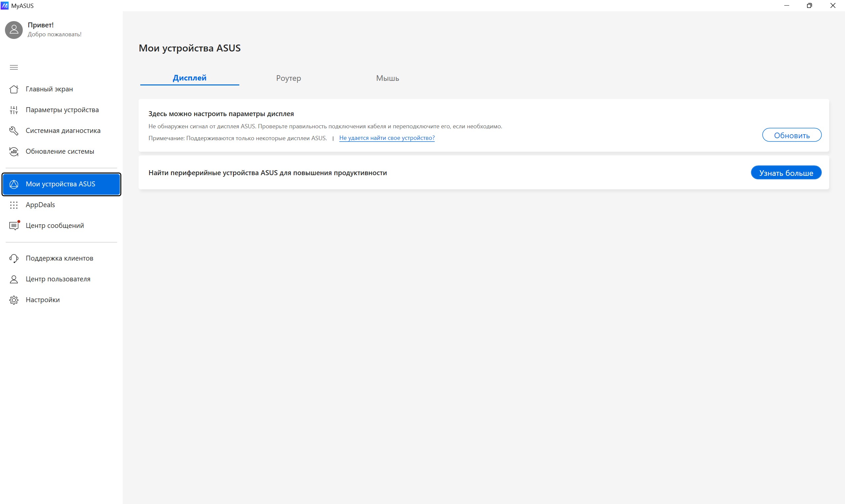Viewport: 845px width, 504px height.
Task: Restore down the MyASUS window
Action: pyautogui.click(x=809, y=5)
